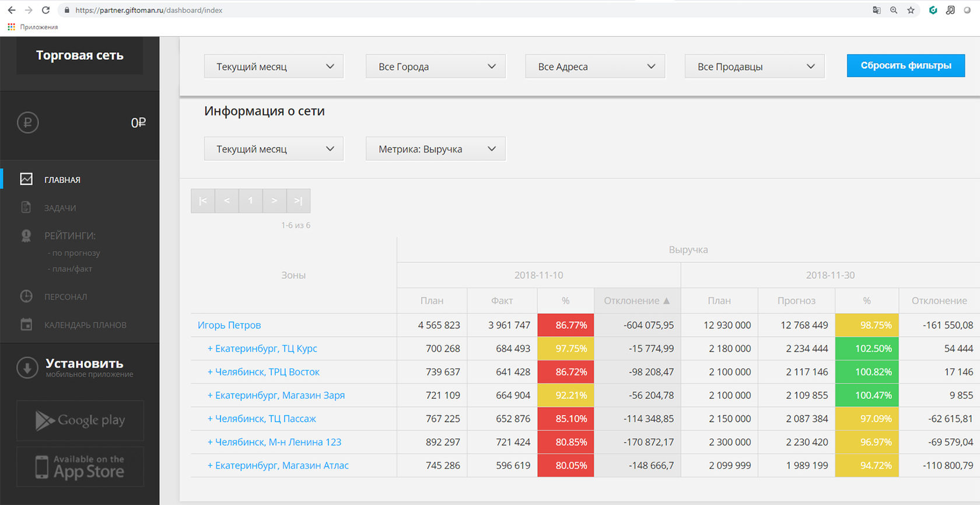
Task: Open the Метрика: Выручка dropdown
Action: tap(435, 149)
